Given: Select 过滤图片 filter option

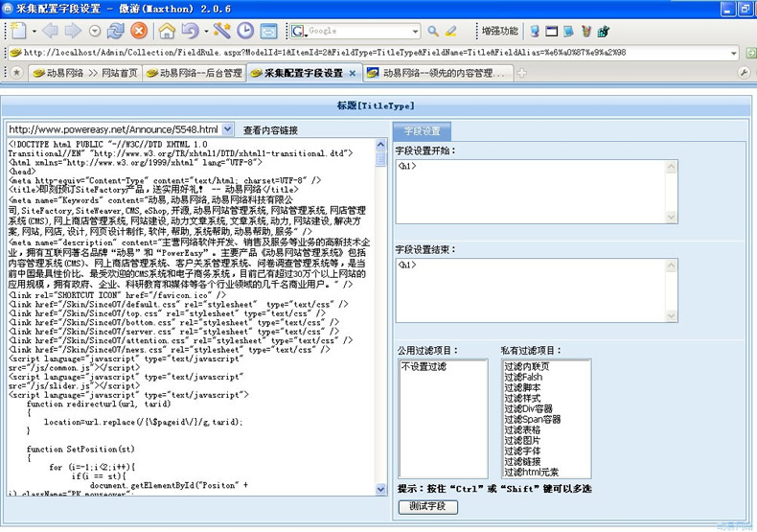Looking at the screenshot, I should click(522, 441).
